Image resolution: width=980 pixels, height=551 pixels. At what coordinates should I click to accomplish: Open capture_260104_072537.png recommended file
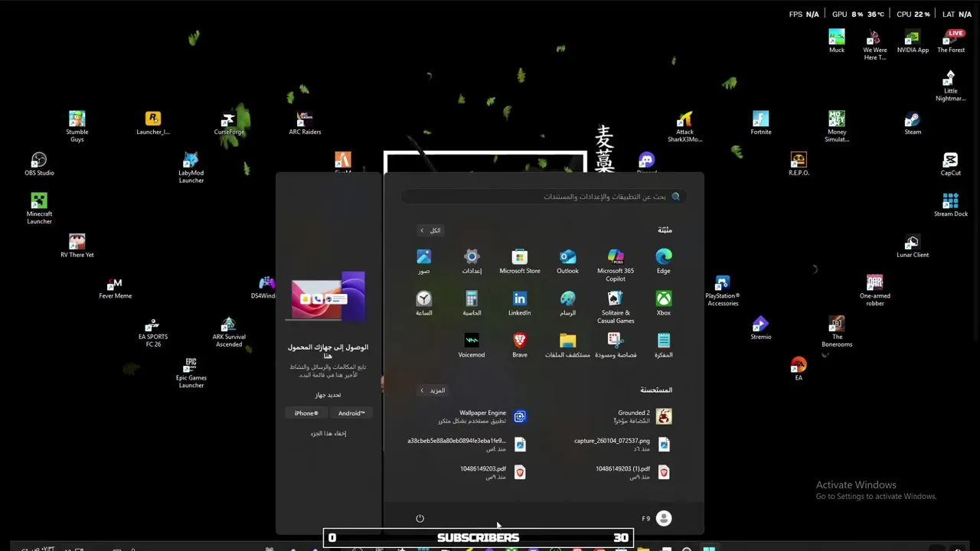coord(622,444)
